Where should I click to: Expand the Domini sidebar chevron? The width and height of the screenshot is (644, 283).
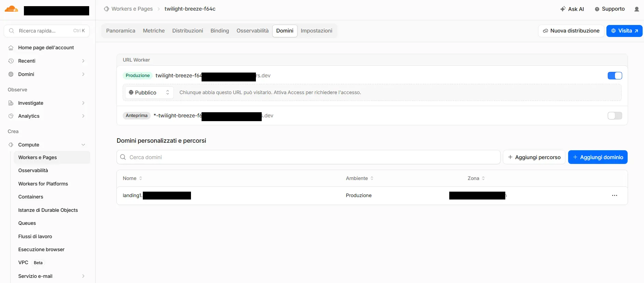[x=83, y=74]
